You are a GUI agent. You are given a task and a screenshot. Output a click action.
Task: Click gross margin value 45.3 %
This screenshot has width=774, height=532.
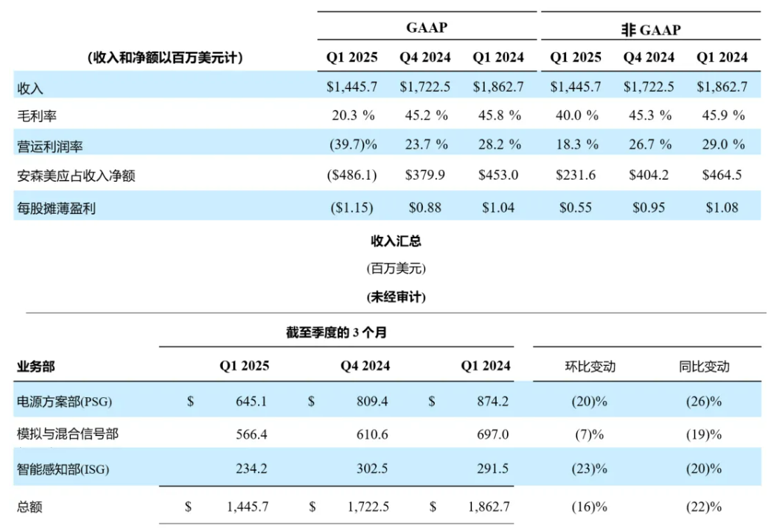(649, 115)
